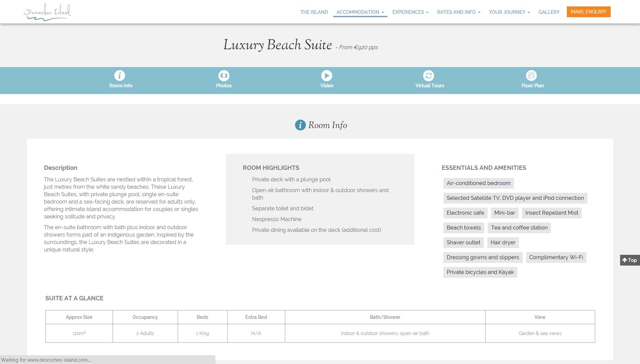Click the Complimentary Wi-Fi tag
The image size is (640, 364).
[x=556, y=257]
